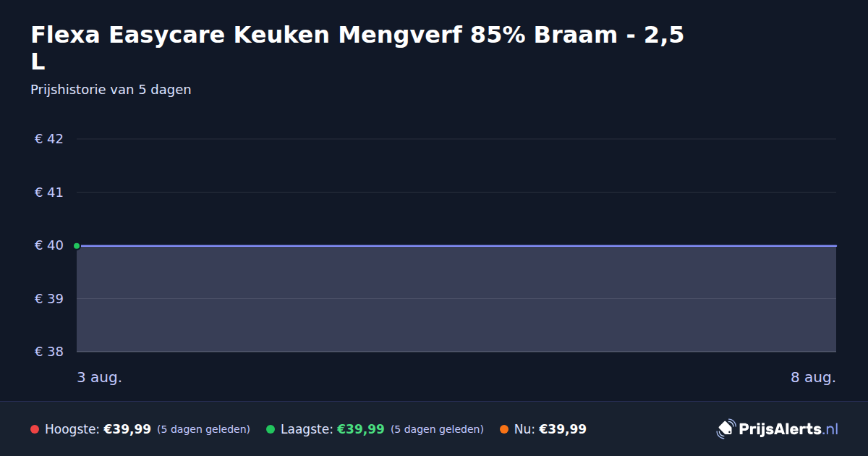Click the green Laagste €39,99 value
Screen dimensions: 868x456
click(361, 429)
